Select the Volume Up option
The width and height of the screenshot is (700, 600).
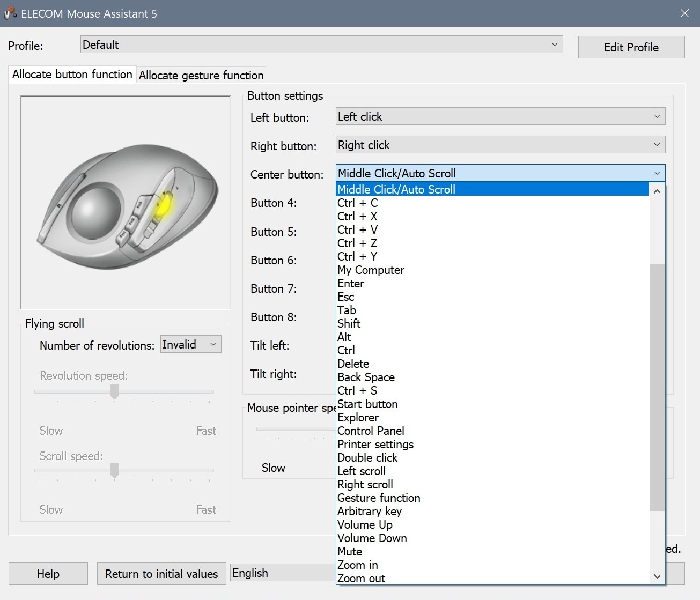point(492,524)
